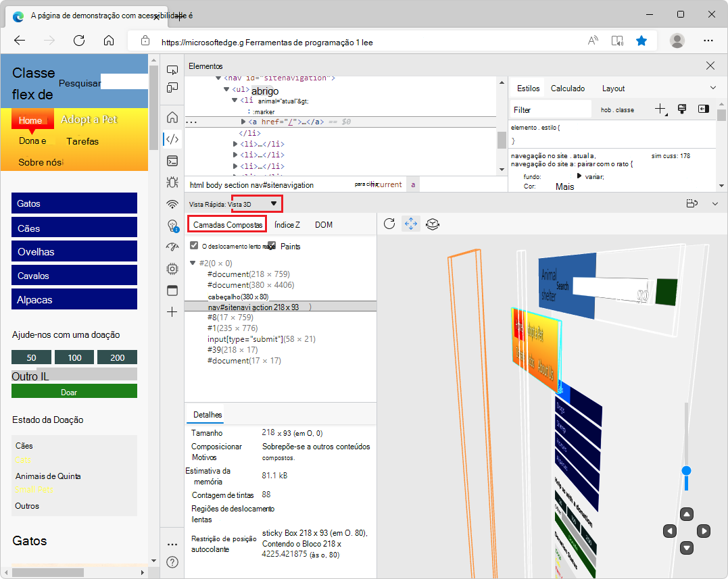Screen dimensions: 728x579
Task: Click the browser profile avatar
Action: click(x=677, y=41)
